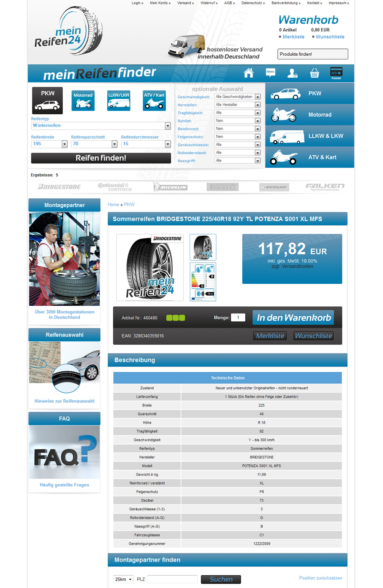383x588 pixels.
Task: Open the News speech-bubble icon
Action: tap(270, 73)
